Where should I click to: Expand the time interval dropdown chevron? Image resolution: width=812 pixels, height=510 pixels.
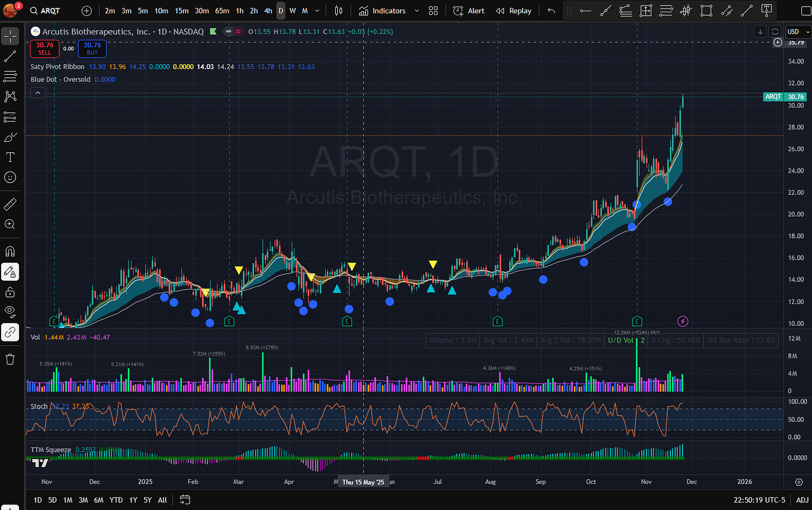click(x=317, y=11)
